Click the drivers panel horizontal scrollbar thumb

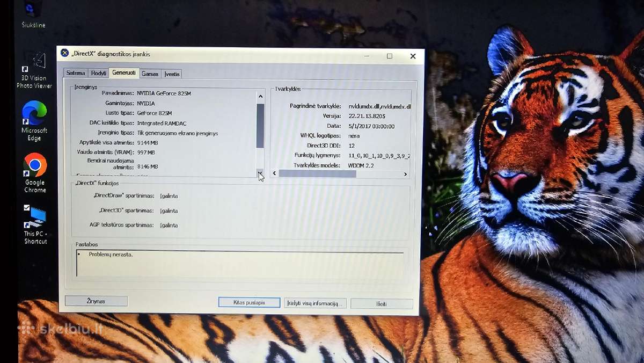(318, 173)
